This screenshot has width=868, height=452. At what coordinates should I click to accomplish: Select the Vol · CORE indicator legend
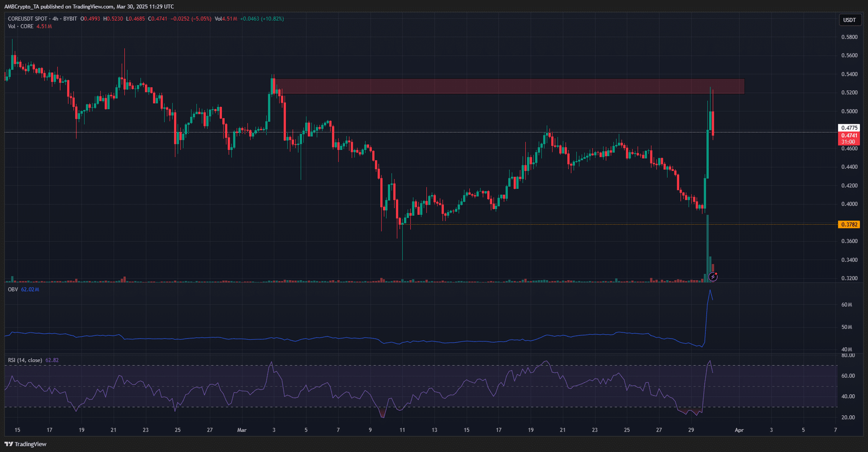21,27
